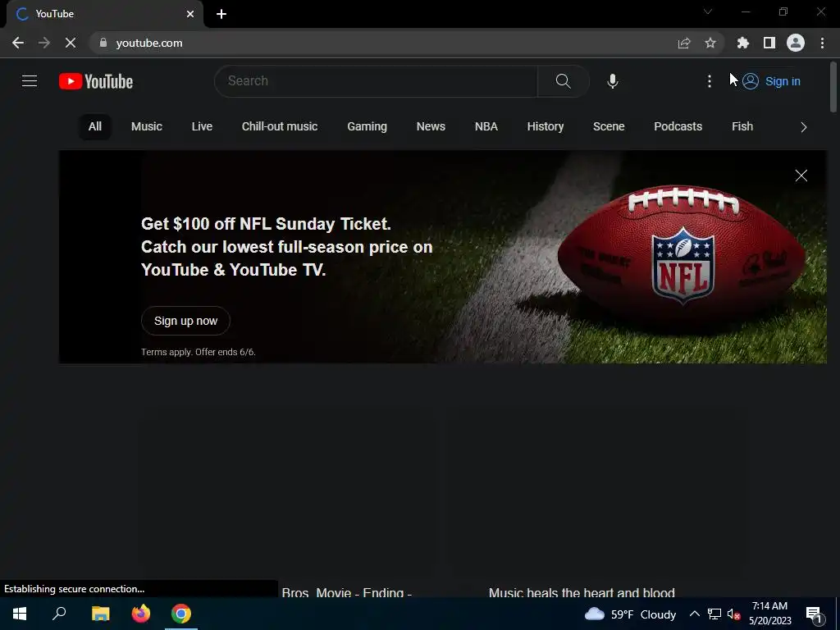Show hidden system tray icons
840x630 pixels.
tap(694, 614)
